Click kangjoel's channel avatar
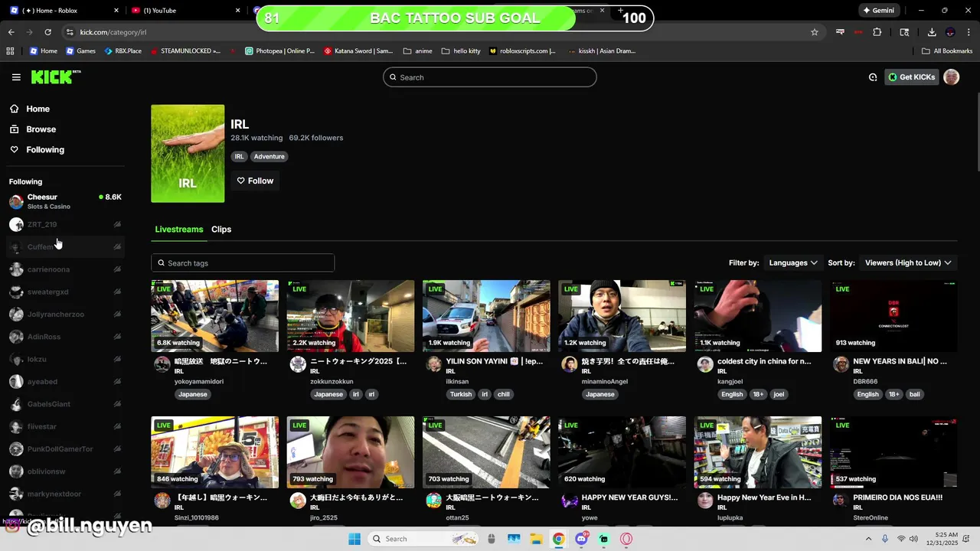 705,364
